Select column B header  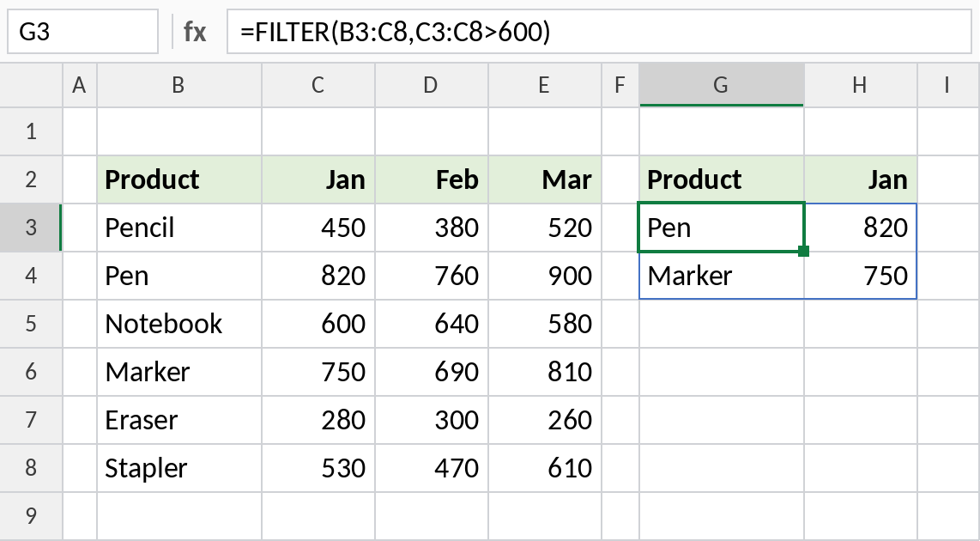(x=178, y=84)
